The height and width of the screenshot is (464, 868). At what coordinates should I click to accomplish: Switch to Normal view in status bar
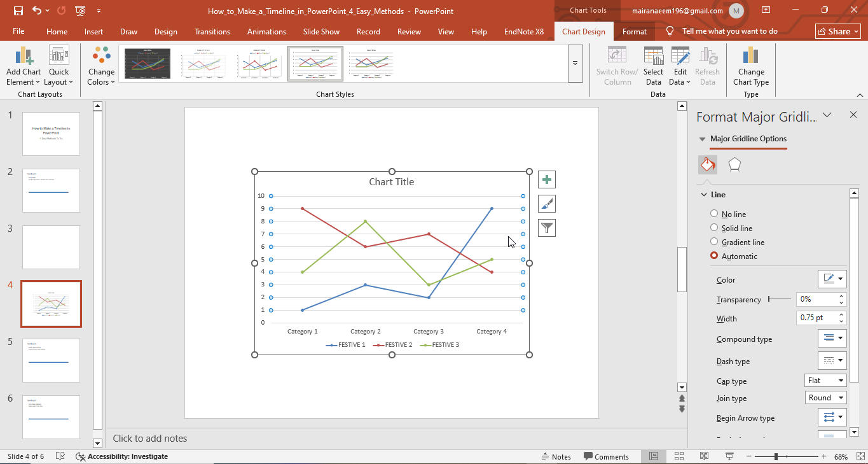(654, 456)
